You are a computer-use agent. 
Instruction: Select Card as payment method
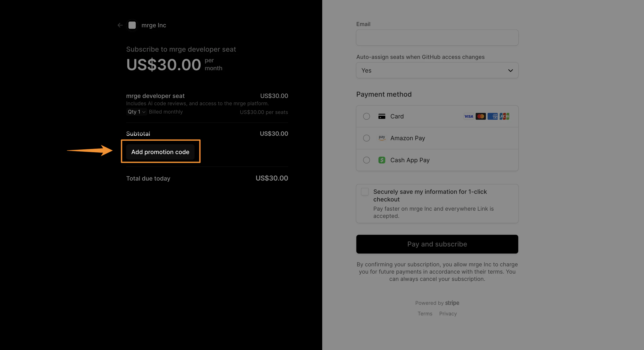(367, 116)
